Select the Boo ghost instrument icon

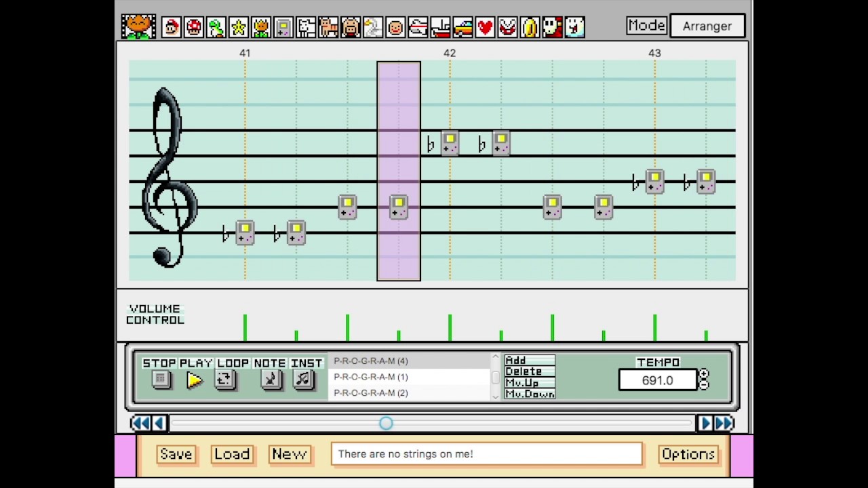574,27
